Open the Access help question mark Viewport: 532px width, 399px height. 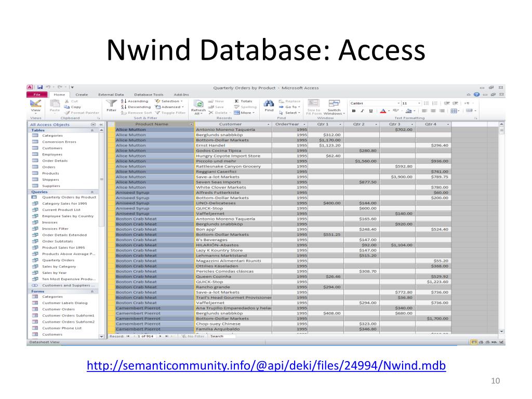click(x=477, y=95)
